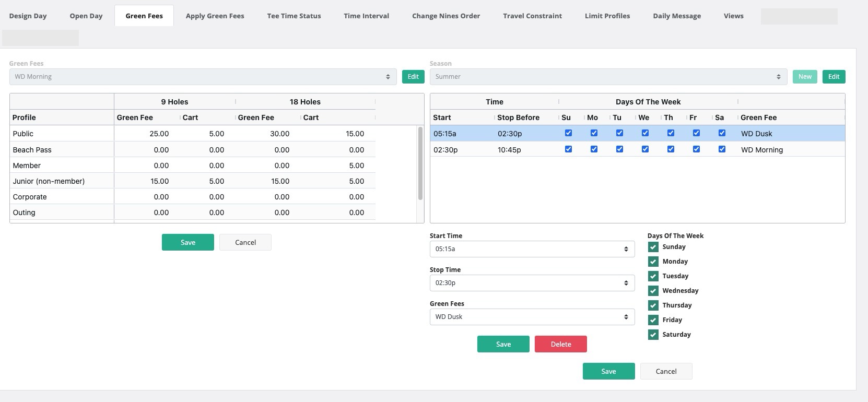Click the 10:45p stop before cell
868x402 pixels.
pyautogui.click(x=526, y=150)
